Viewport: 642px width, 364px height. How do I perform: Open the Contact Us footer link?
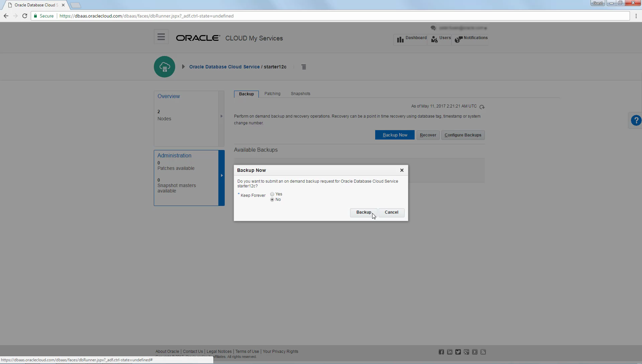click(193, 352)
